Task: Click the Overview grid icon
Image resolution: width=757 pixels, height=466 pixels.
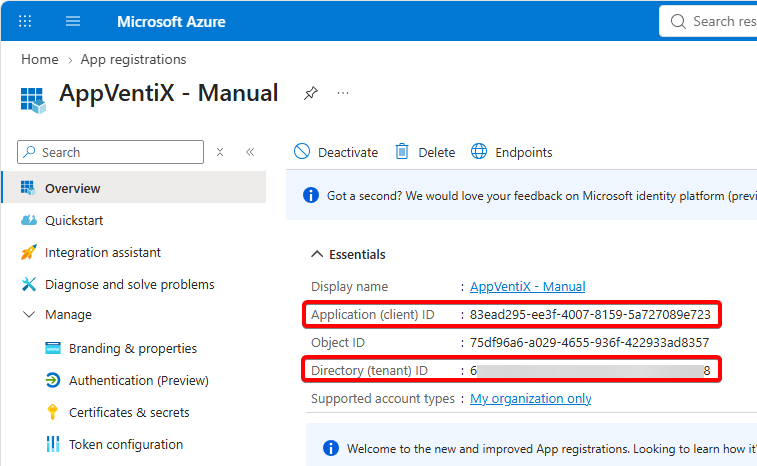Action: pyautogui.click(x=28, y=188)
